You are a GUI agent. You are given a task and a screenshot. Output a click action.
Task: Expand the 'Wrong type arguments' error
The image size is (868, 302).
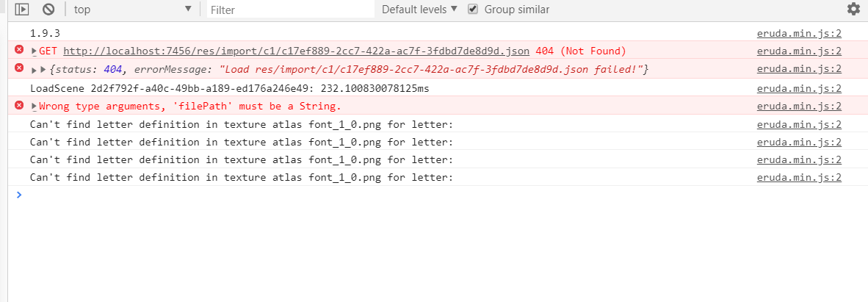[34, 107]
